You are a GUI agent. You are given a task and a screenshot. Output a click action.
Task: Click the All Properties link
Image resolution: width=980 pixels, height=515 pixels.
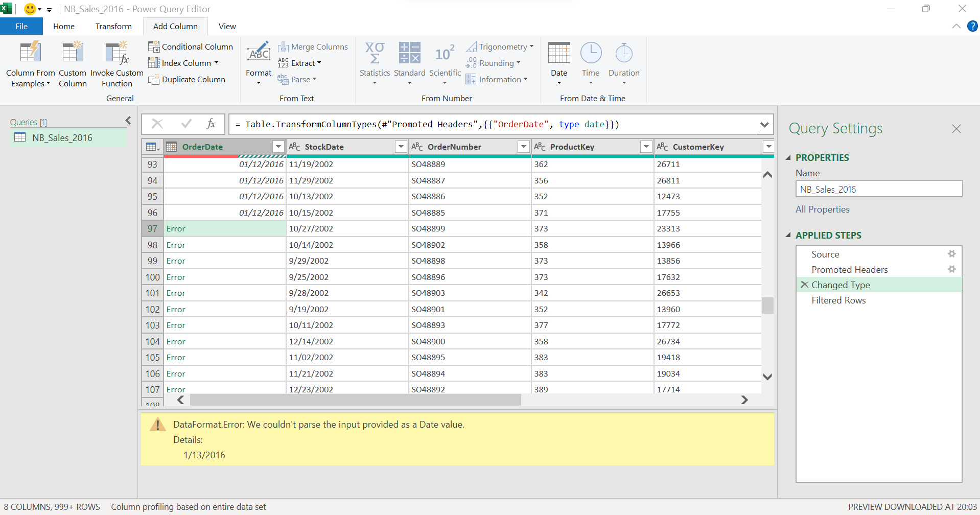pyautogui.click(x=822, y=209)
